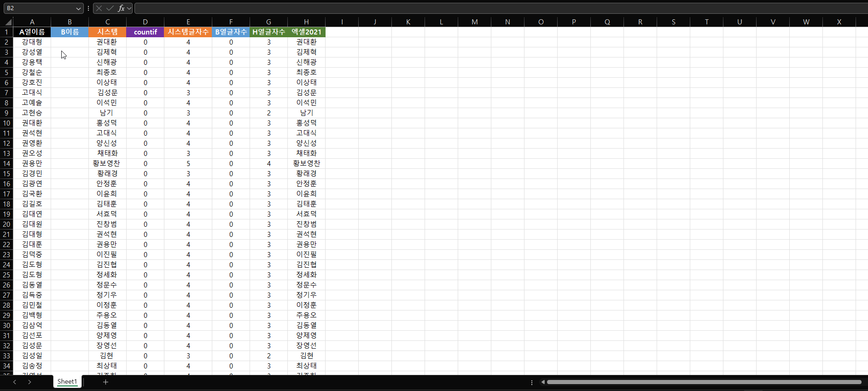Click the Name Box showing B2

39,8
